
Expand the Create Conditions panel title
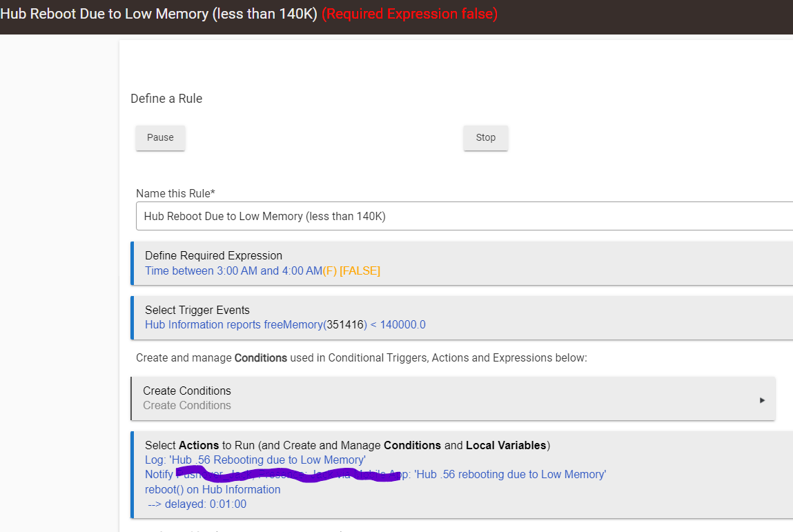coord(186,391)
